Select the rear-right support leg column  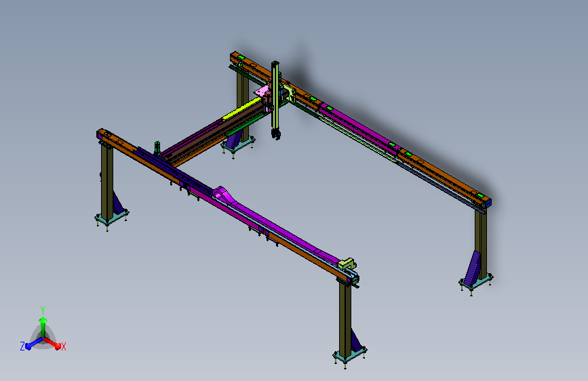[x=481, y=245]
